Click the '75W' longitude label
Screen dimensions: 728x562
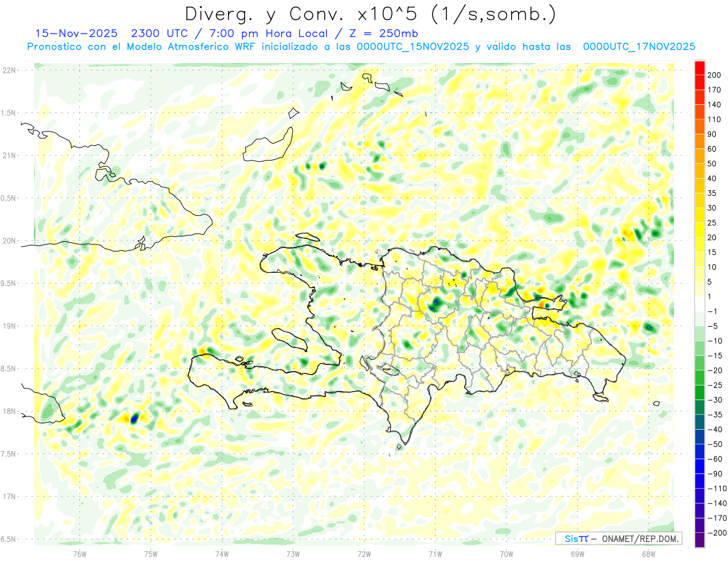click(151, 554)
